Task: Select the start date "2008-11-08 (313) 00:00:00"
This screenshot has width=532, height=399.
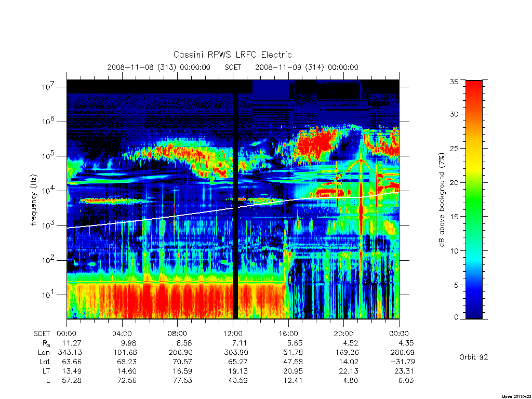Action: [x=159, y=67]
